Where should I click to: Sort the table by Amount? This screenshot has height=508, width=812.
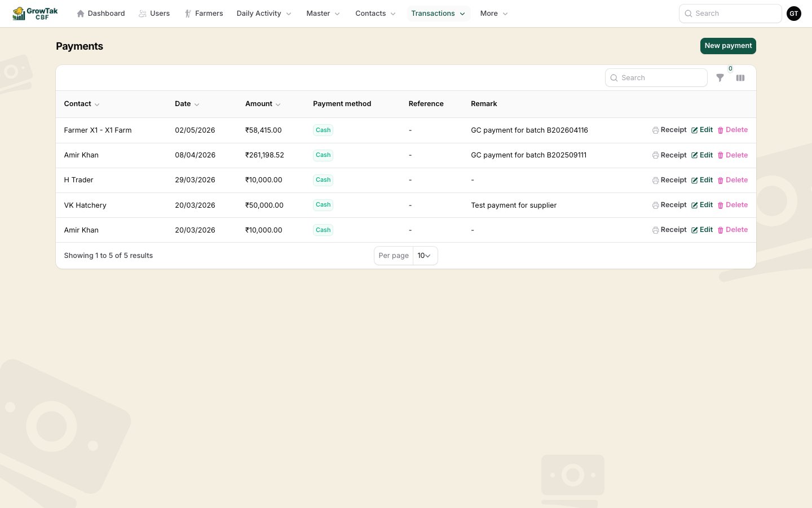[x=263, y=104]
